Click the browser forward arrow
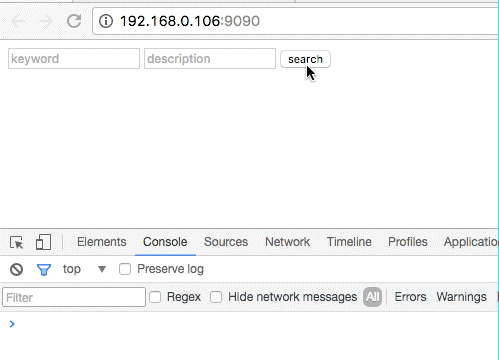The height and width of the screenshot is (360, 499). (x=46, y=21)
